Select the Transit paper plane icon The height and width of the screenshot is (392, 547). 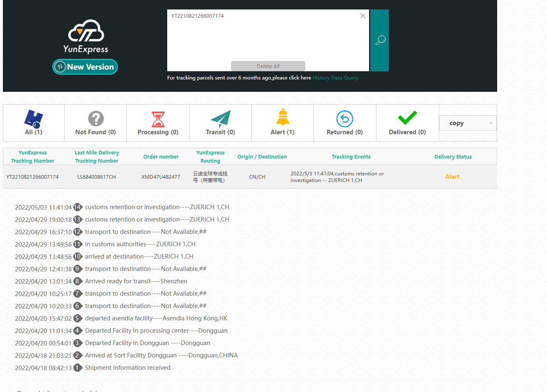(220, 119)
